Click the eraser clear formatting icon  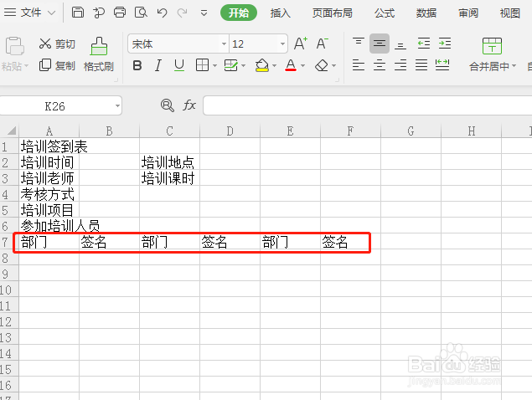tap(322, 65)
